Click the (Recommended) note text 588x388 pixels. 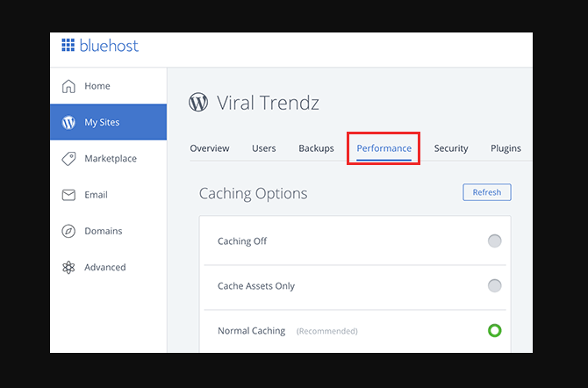(327, 331)
